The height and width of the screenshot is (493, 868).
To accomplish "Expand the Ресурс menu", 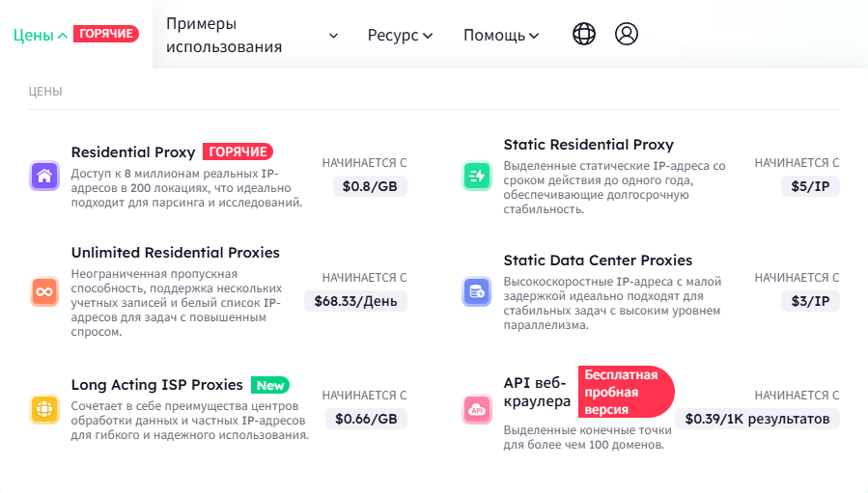I will [x=400, y=36].
